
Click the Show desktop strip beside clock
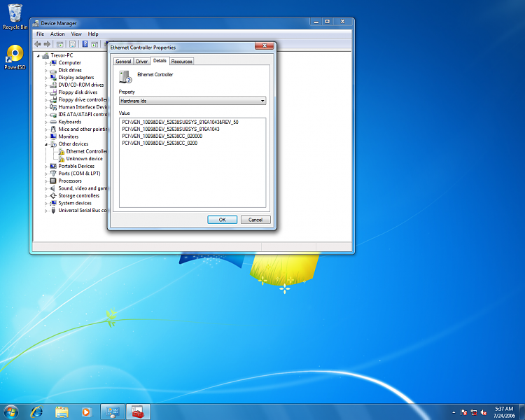(x=521, y=412)
